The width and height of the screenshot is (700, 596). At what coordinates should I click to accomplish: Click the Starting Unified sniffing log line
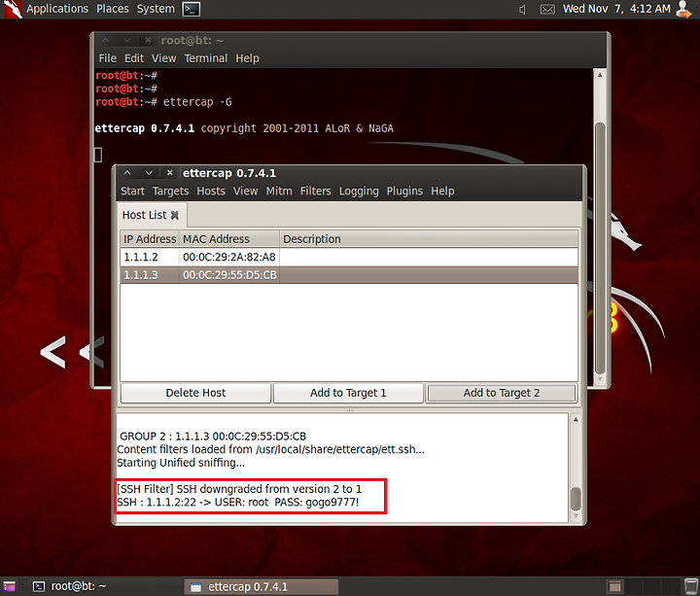(x=181, y=463)
